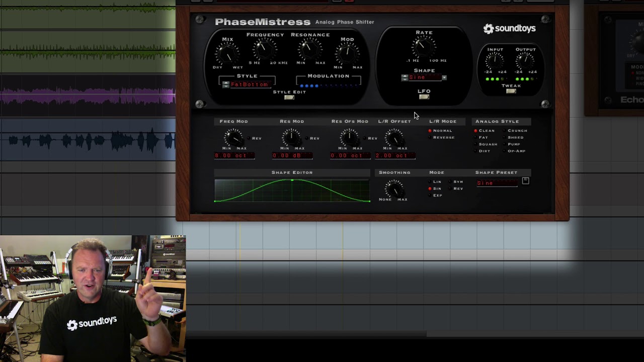This screenshot has height=362, width=644.
Task: Click the Mod depth knob
Action: [347, 53]
